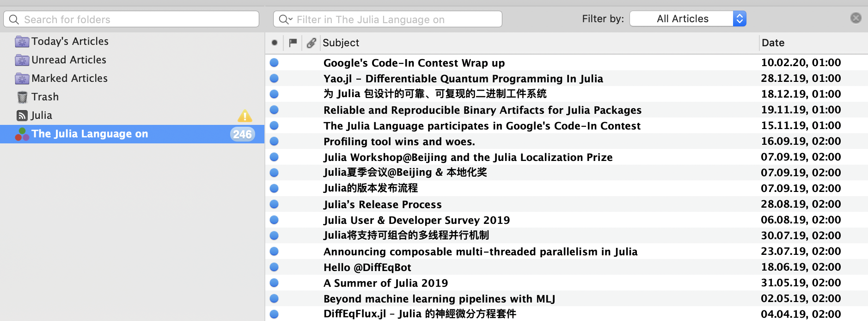
Task: Open Reliable and Reproducible Binary Artifacts article
Action: tap(483, 110)
